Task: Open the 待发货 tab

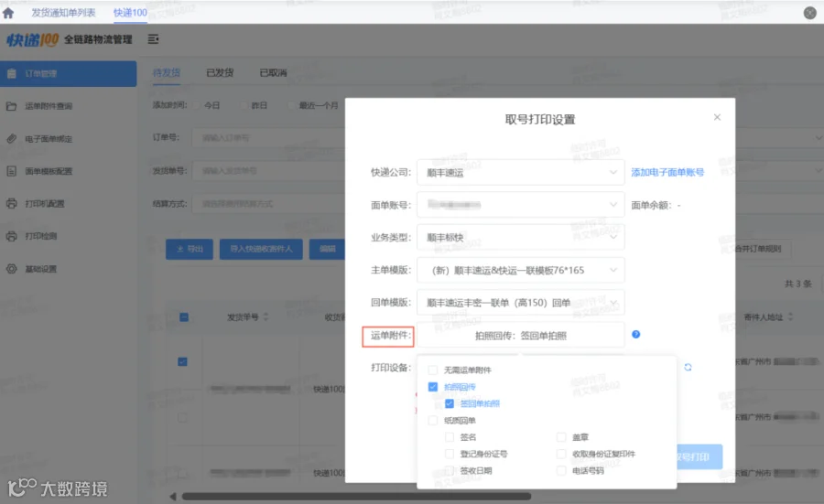Action: [x=167, y=72]
